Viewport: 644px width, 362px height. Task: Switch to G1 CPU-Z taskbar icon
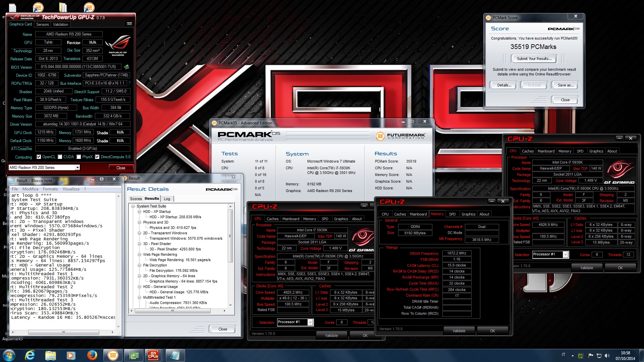153,355
